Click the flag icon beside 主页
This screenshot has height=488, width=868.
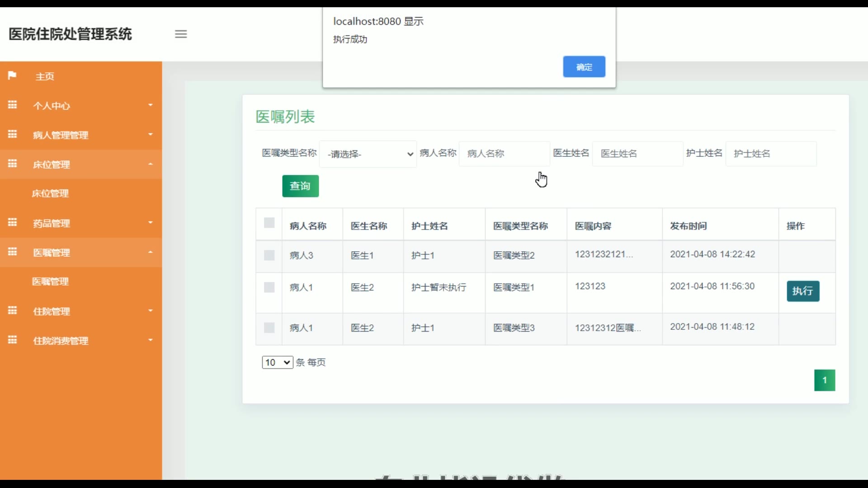coord(12,75)
